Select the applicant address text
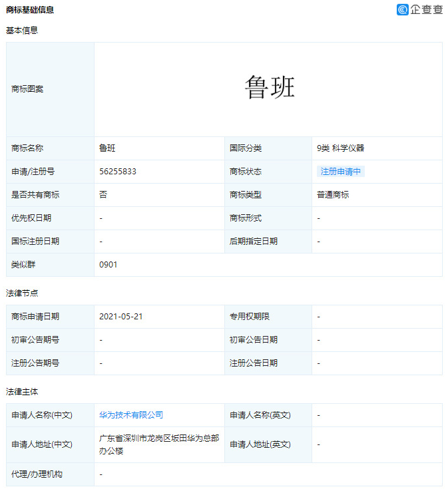This screenshot has height=493, width=448. click(158, 444)
